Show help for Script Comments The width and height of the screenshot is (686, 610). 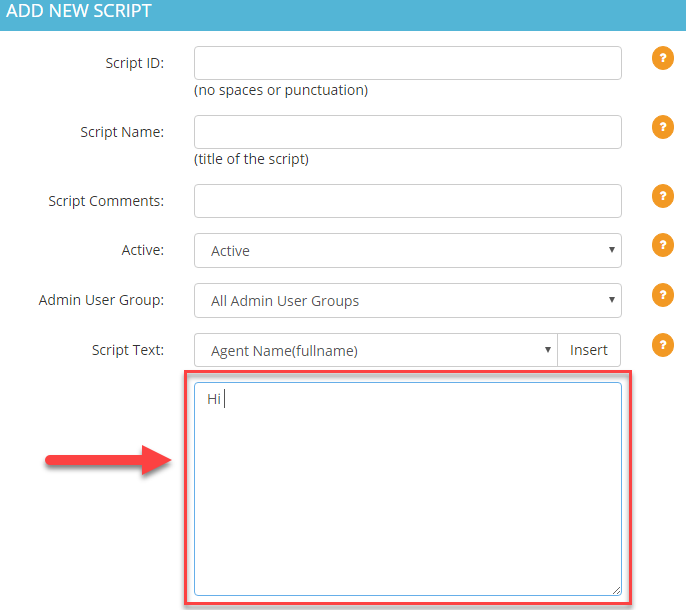pyautogui.click(x=663, y=196)
